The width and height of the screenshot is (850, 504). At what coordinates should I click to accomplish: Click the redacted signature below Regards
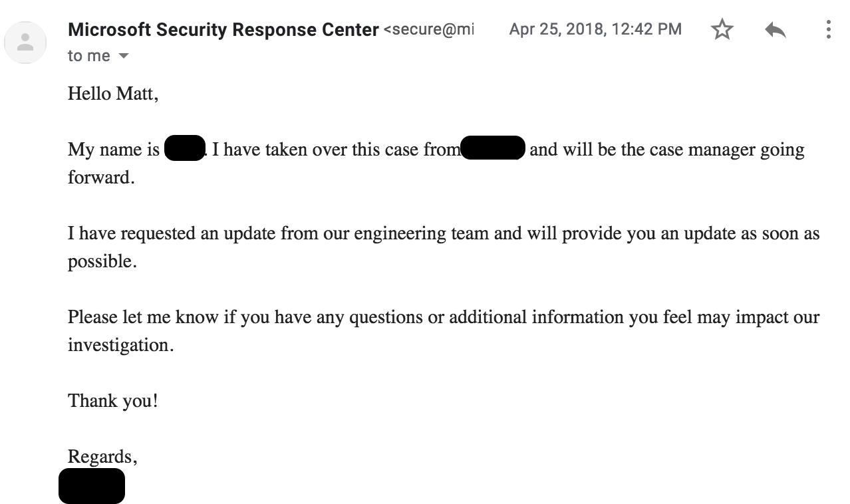[92, 485]
